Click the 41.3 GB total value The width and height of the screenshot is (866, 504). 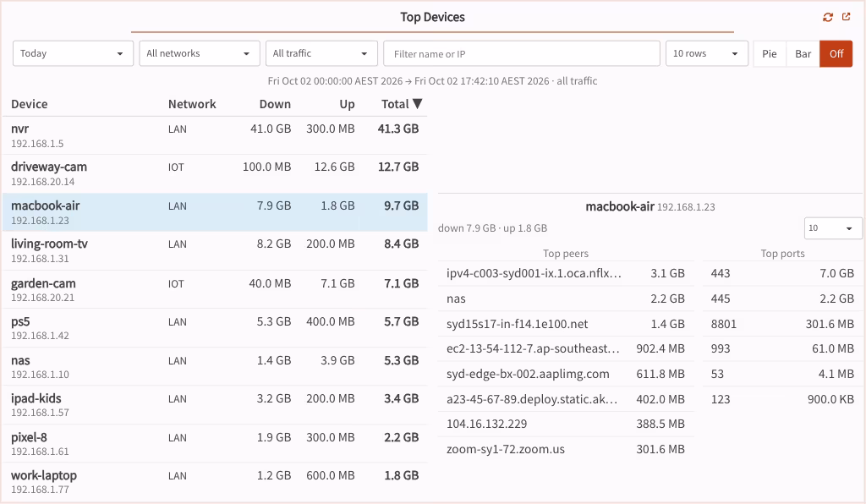pyautogui.click(x=398, y=129)
